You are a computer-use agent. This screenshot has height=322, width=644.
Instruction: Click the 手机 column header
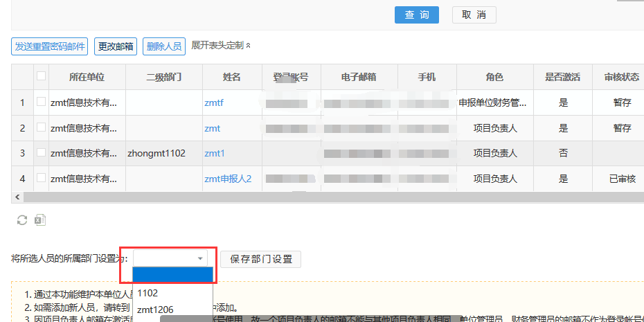[x=427, y=77]
